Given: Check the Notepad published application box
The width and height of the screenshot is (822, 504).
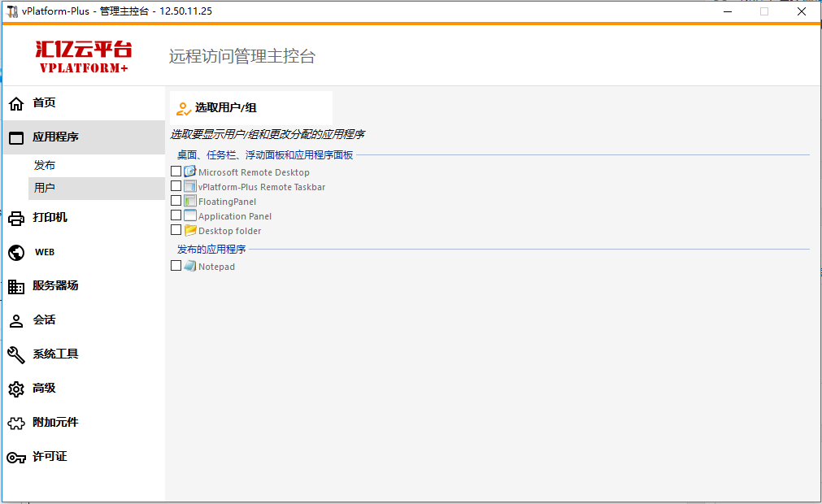Looking at the screenshot, I should pos(176,266).
